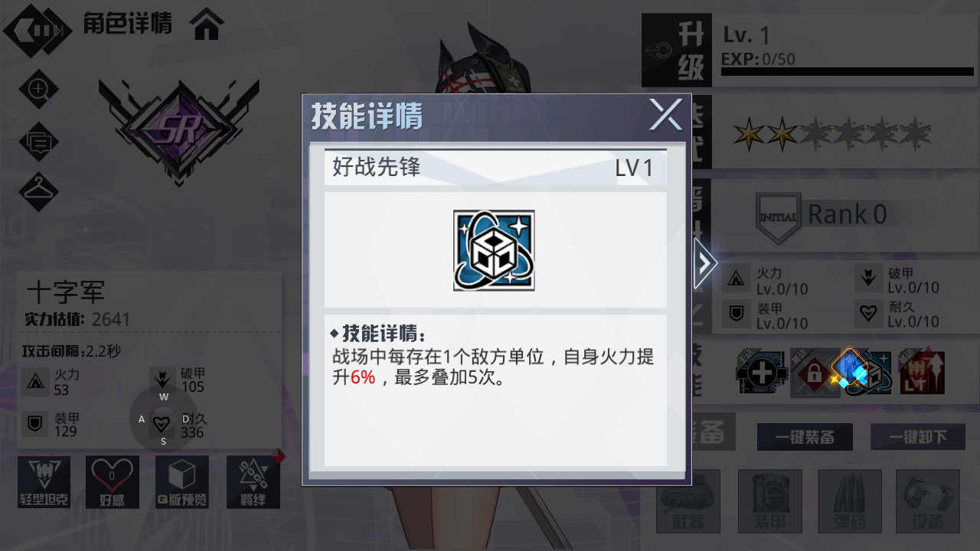Open the Q版预览 cube preview

pyautogui.click(x=182, y=482)
